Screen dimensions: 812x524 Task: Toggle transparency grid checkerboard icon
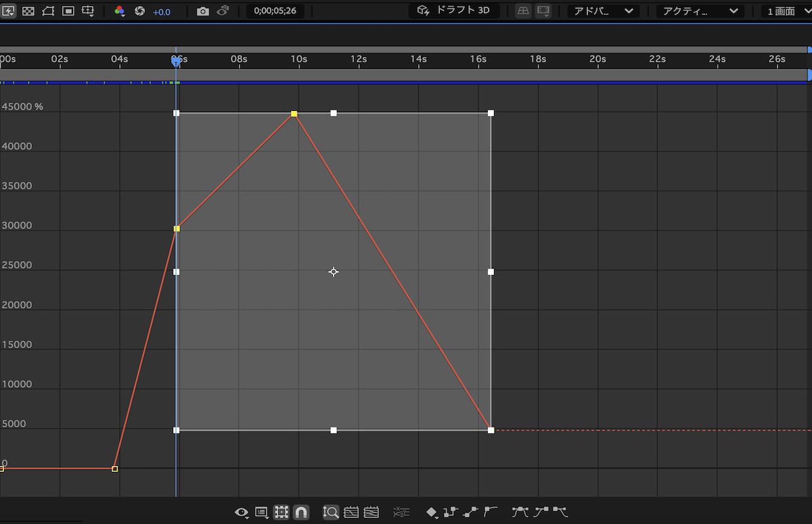click(28, 11)
